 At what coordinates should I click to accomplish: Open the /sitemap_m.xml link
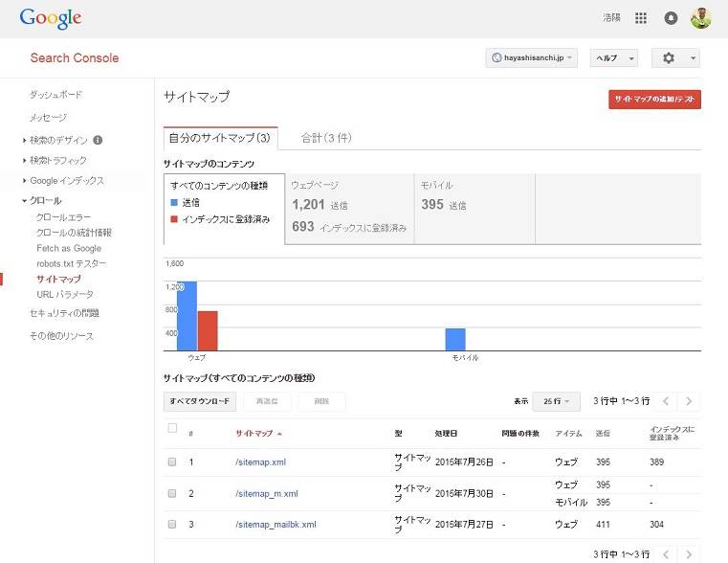click(267, 494)
